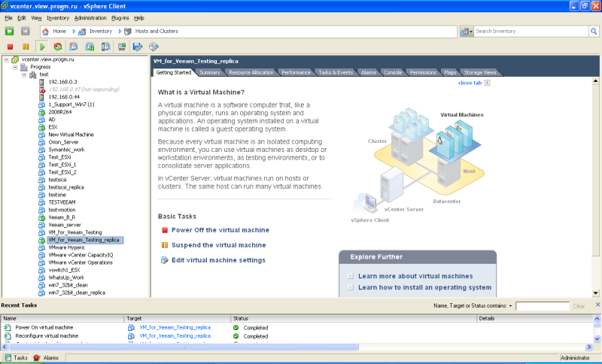The image size is (602, 364).
Task: Click the grey Forward navigation arrow
Action: (26, 32)
